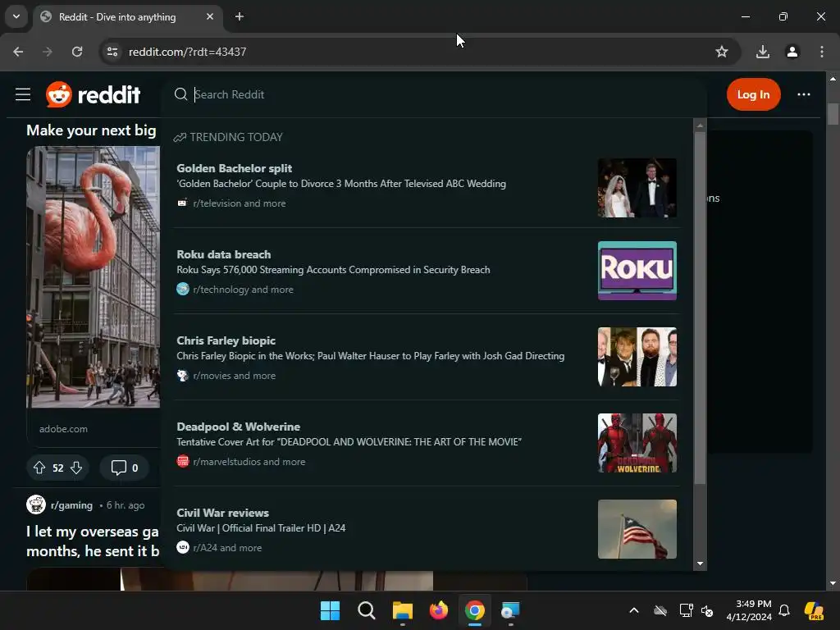Click the page scrollbar down arrow

[833, 583]
